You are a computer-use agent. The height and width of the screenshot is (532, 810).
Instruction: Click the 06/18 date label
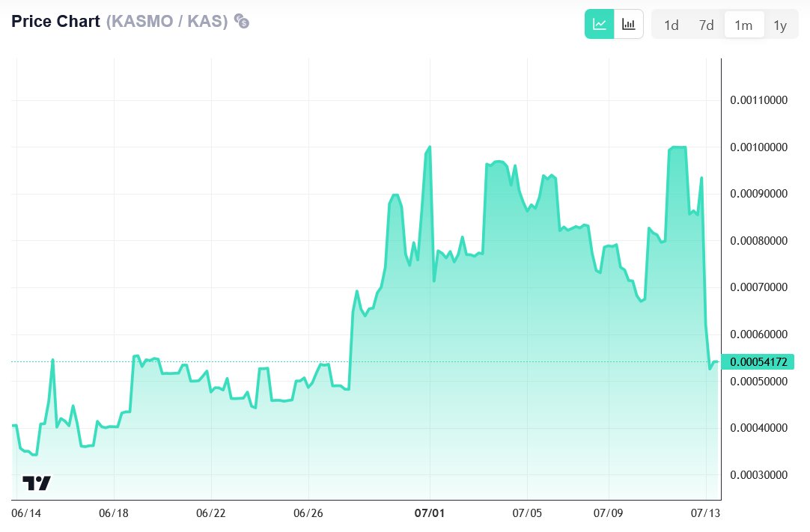tap(114, 513)
